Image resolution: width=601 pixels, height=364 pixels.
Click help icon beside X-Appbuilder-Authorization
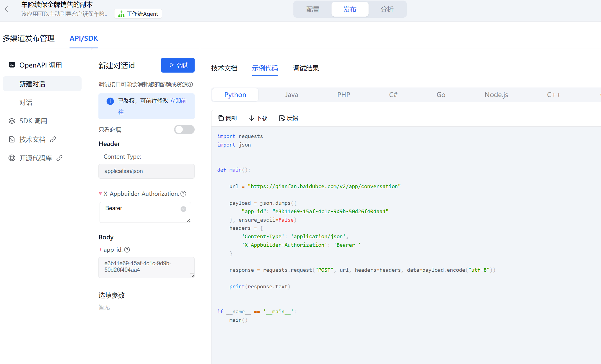(x=183, y=194)
